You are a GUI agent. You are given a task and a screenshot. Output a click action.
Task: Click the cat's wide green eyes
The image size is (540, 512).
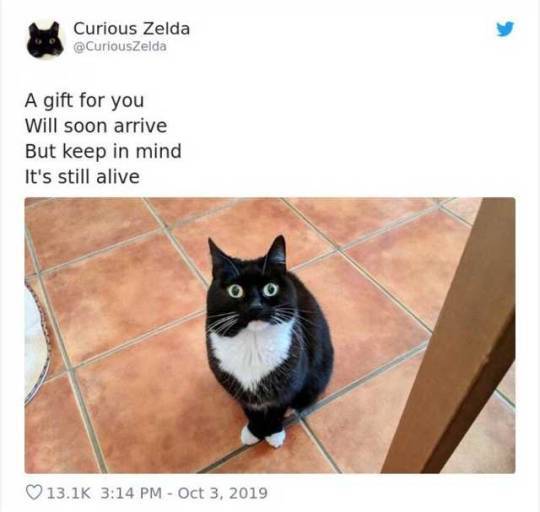[253, 290]
